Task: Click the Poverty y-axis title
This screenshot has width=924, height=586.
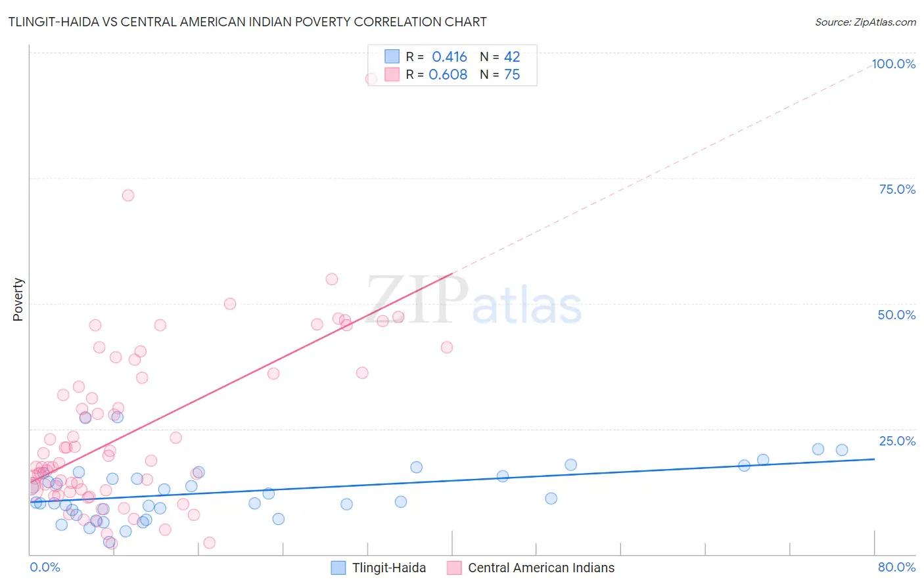Action: 18,300
